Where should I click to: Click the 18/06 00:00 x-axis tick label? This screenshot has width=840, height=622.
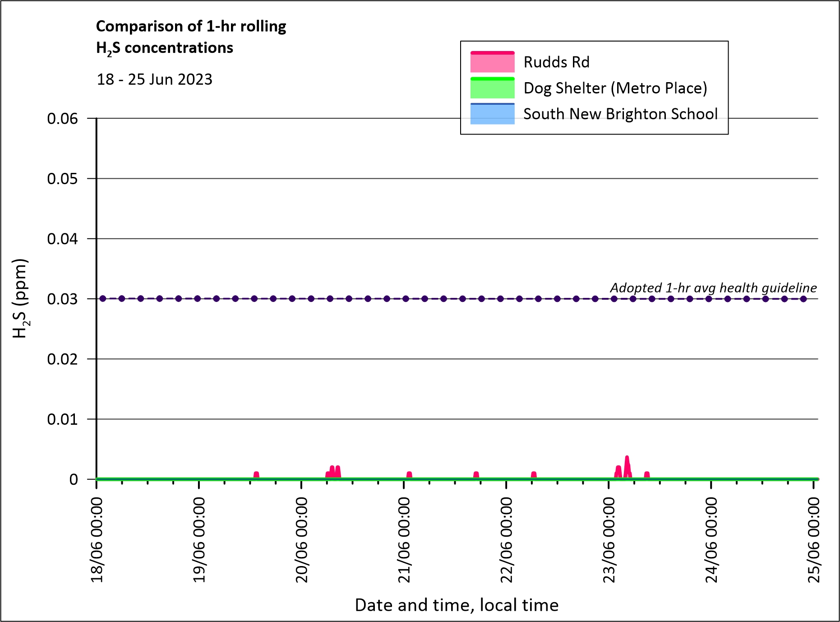(97, 540)
